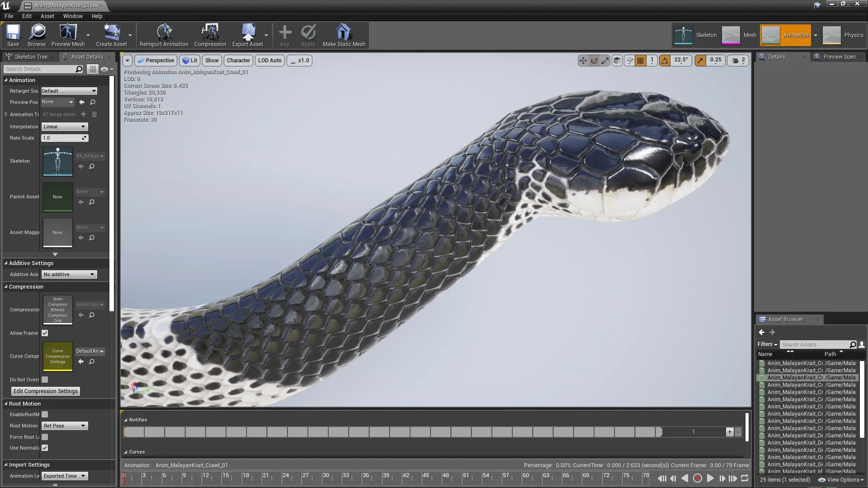Click the Edit Compression Settings button

pyautogui.click(x=45, y=391)
